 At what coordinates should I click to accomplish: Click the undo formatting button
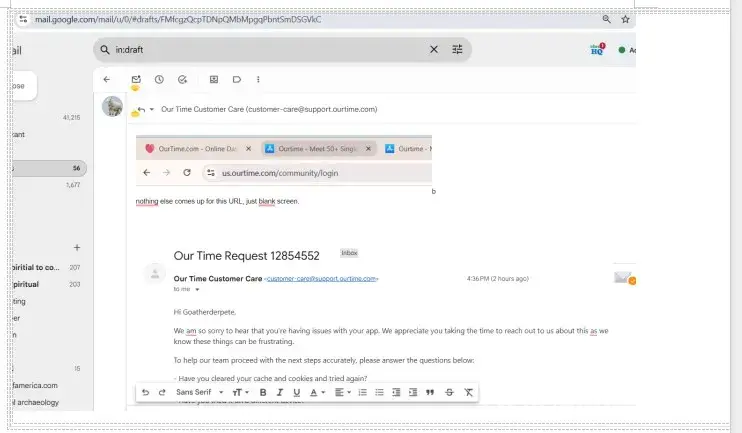click(145, 392)
